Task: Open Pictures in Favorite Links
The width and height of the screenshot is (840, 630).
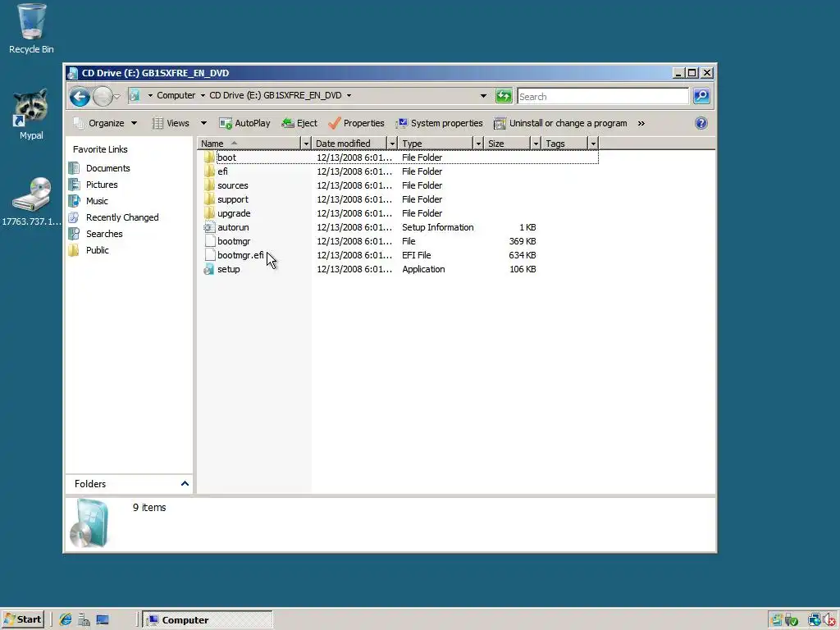Action: (x=94, y=185)
